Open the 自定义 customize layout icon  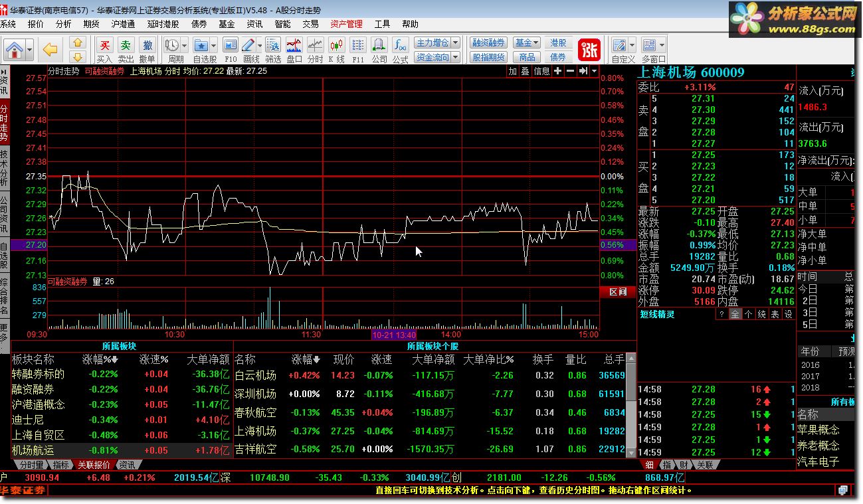coord(619,45)
